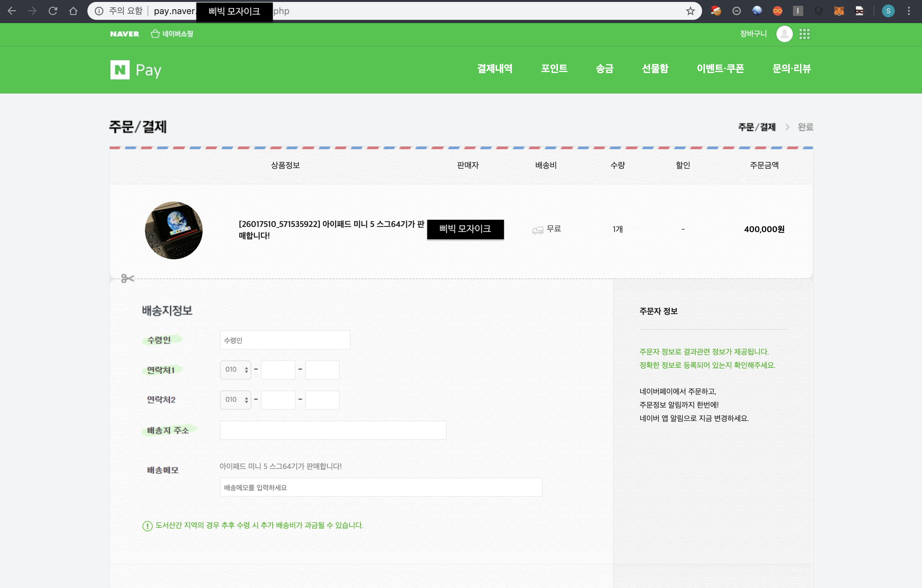This screenshot has height=588, width=922.
Task: Click the gray square 'I' extension icon
Action: (798, 11)
